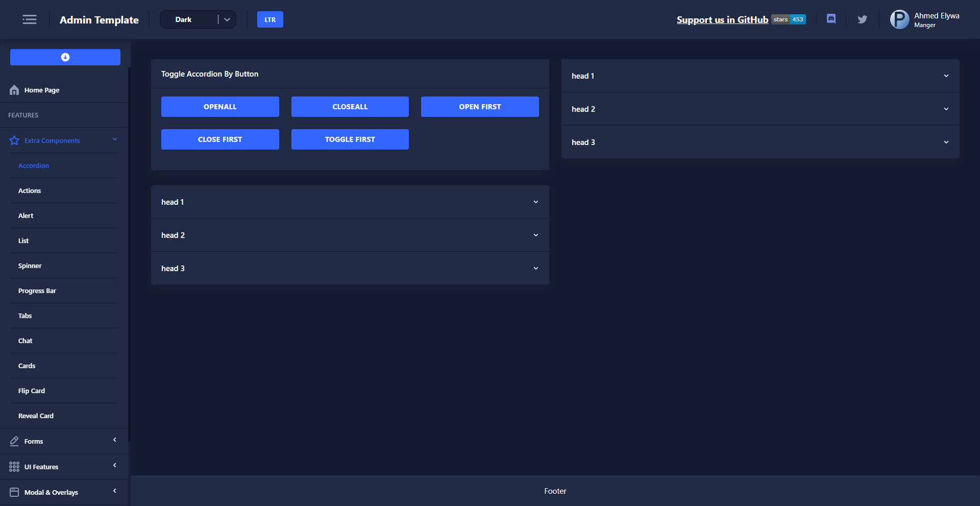This screenshot has height=506, width=980.
Task: Open the Dark theme dropdown
Action: point(198,19)
